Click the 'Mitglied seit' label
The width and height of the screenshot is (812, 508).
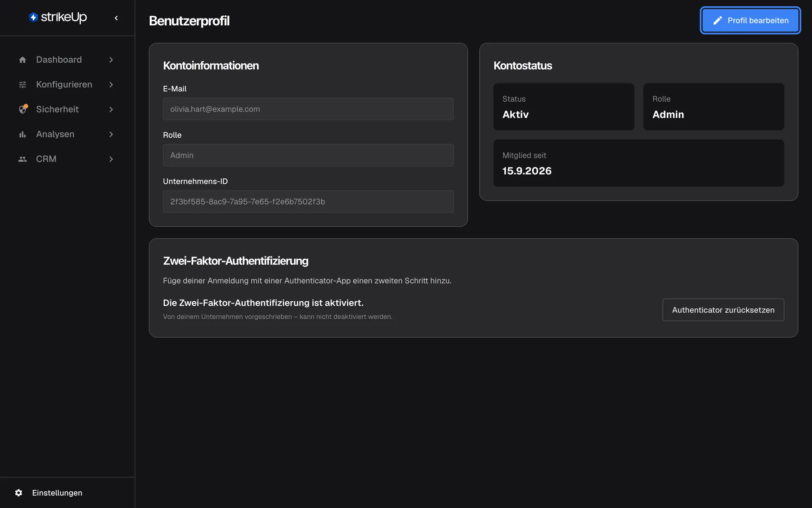click(x=524, y=155)
